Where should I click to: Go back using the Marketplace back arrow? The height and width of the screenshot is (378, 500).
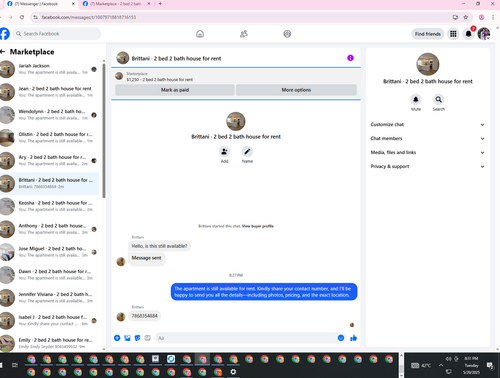pos(3,52)
